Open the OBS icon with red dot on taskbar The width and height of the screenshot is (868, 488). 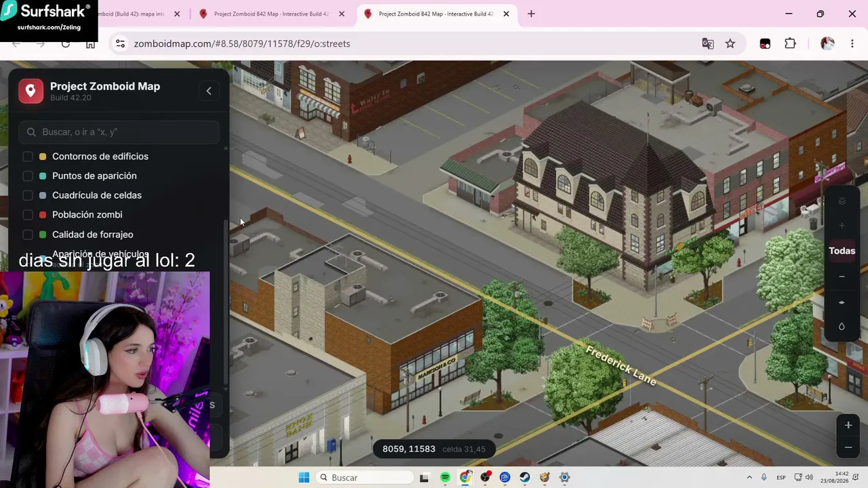tap(485, 477)
